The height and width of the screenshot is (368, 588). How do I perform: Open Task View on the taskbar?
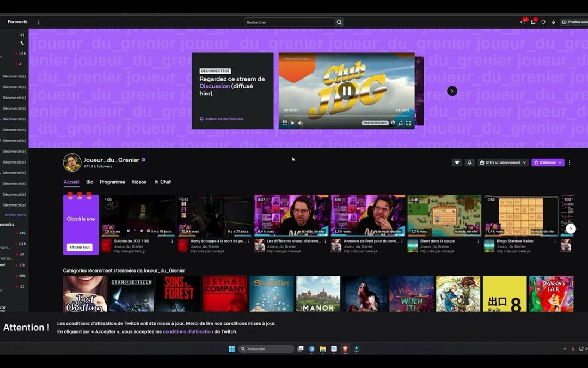[301, 349]
